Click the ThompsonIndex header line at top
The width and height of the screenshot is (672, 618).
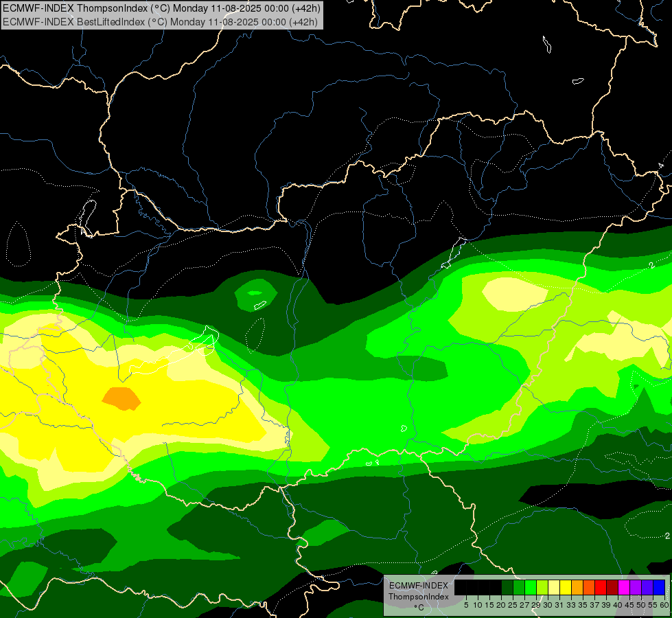coord(161,8)
